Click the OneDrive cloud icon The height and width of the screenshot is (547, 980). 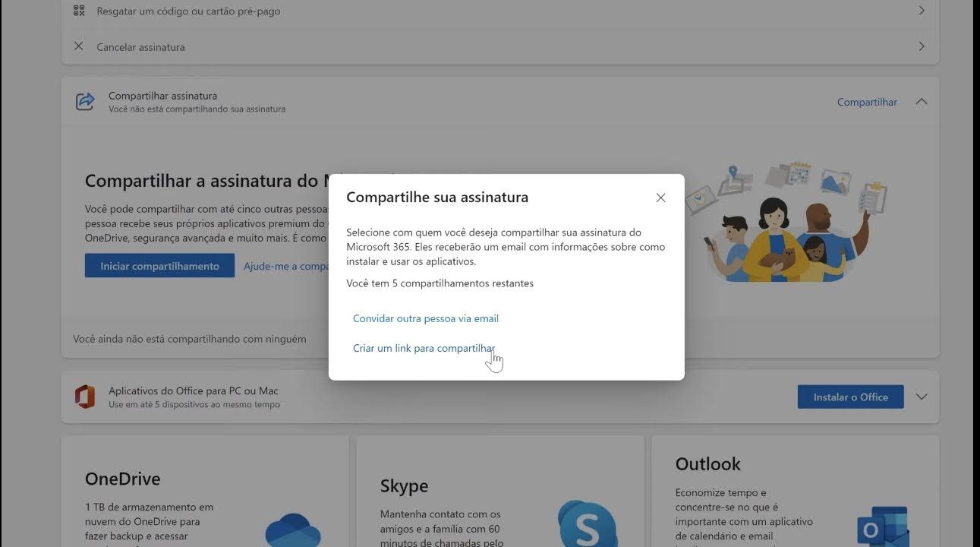click(x=293, y=530)
